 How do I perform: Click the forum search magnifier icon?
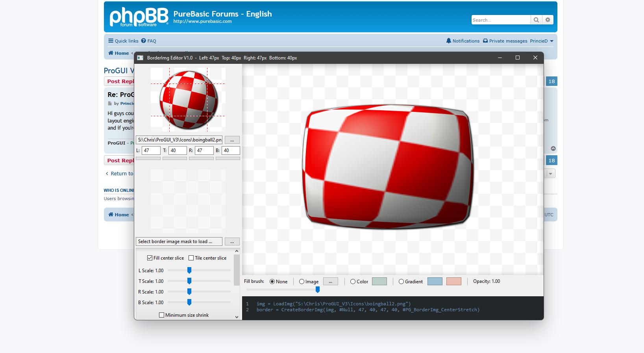(x=536, y=20)
